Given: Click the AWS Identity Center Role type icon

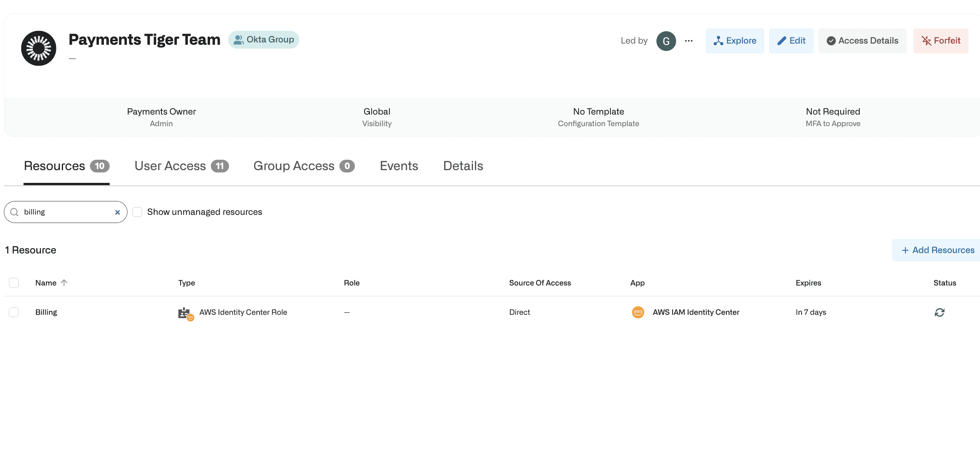Looking at the screenshot, I should coord(186,314).
